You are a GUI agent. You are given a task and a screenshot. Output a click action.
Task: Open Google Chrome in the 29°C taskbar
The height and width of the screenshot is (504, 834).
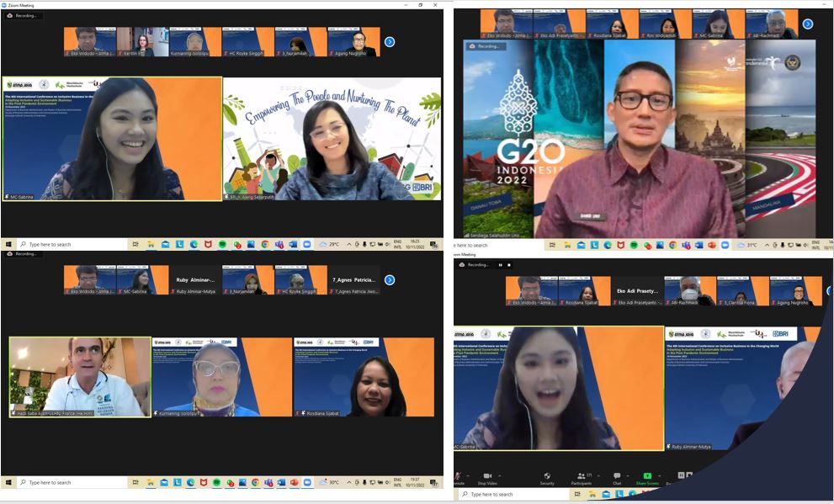pos(265,245)
